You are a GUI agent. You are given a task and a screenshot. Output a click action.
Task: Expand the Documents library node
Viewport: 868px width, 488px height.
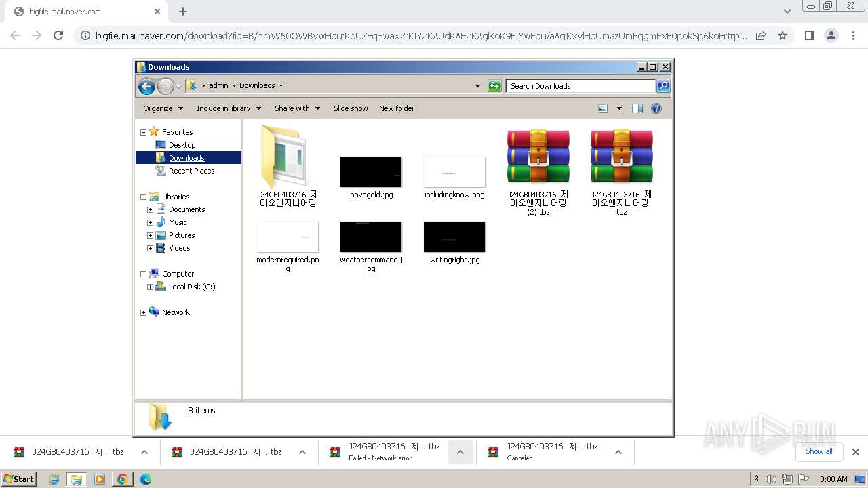click(150, 209)
